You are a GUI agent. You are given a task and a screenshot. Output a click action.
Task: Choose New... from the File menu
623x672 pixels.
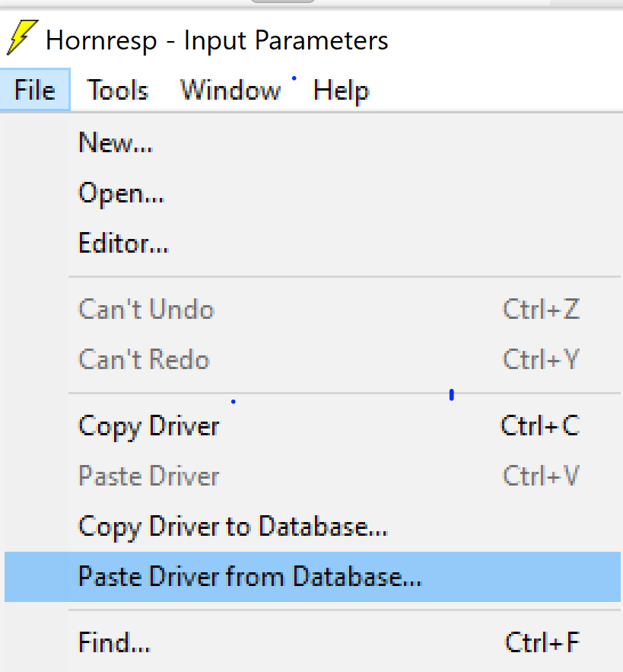pos(116,143)
